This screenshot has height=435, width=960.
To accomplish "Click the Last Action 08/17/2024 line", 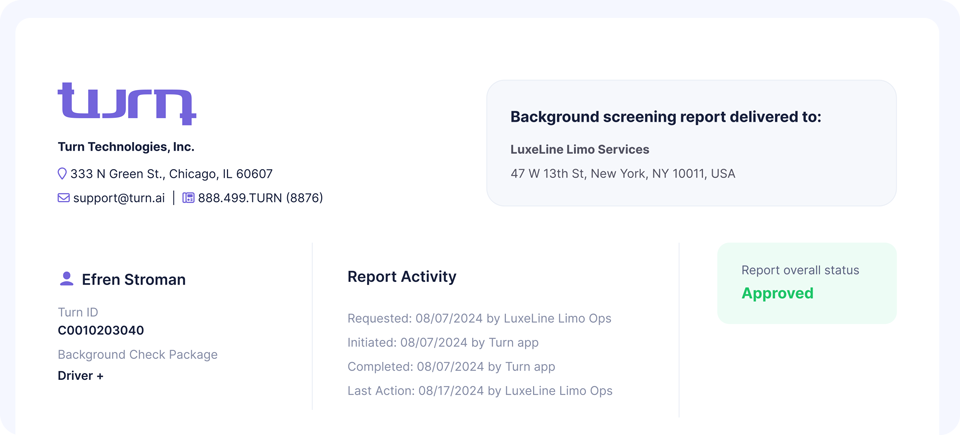I will (x=480, y=391).
